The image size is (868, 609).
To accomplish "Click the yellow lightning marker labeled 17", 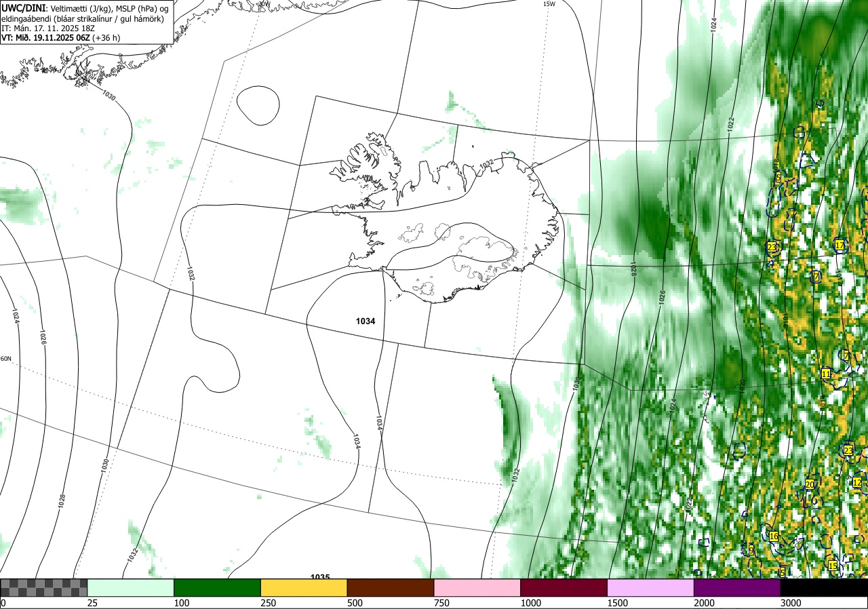I will click(840, 245).
